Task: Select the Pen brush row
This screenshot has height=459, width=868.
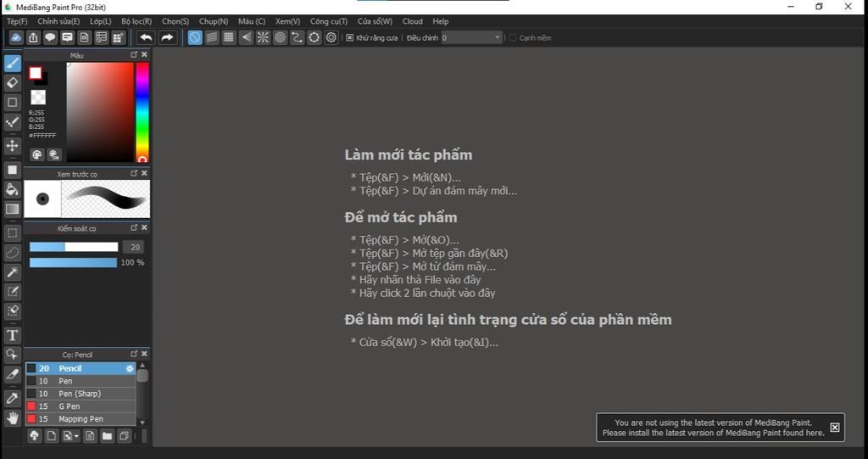Action: (x=81, y=381)
